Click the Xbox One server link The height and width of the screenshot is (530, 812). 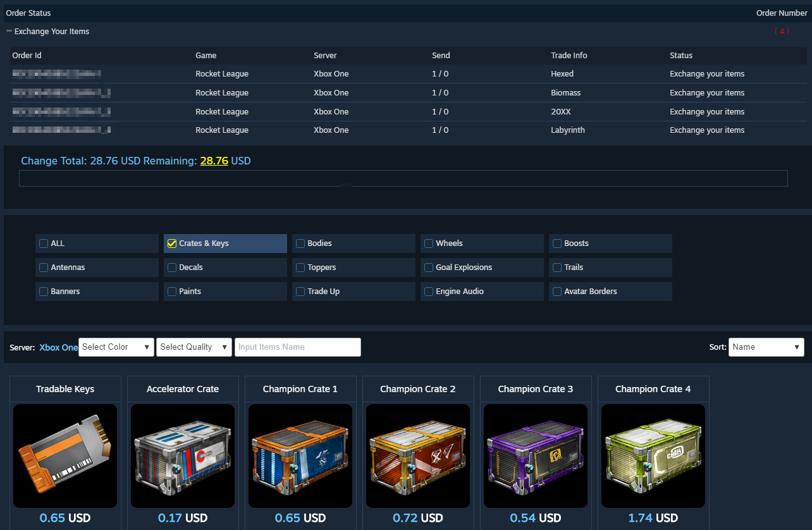click(x=59, y=347)
